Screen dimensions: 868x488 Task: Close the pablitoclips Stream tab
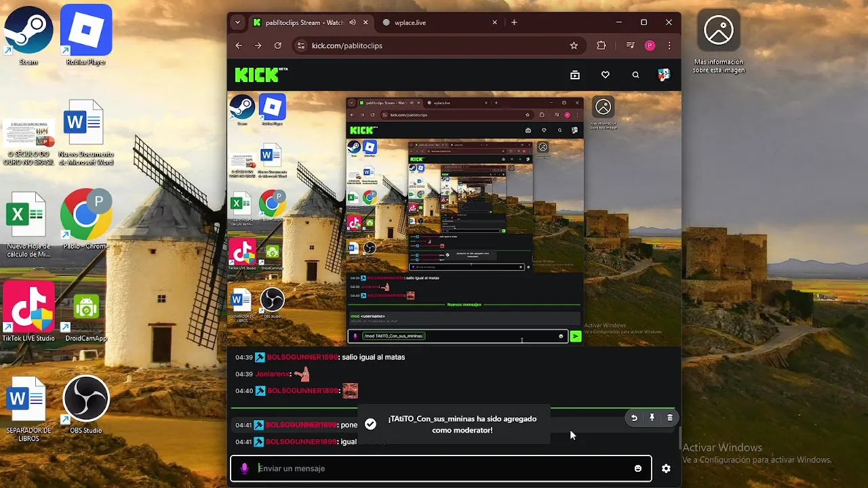tap(366, 22)
